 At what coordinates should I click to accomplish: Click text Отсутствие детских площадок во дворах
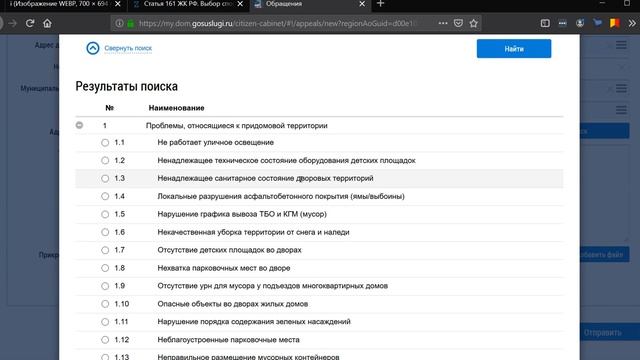(x=229, y=250)
